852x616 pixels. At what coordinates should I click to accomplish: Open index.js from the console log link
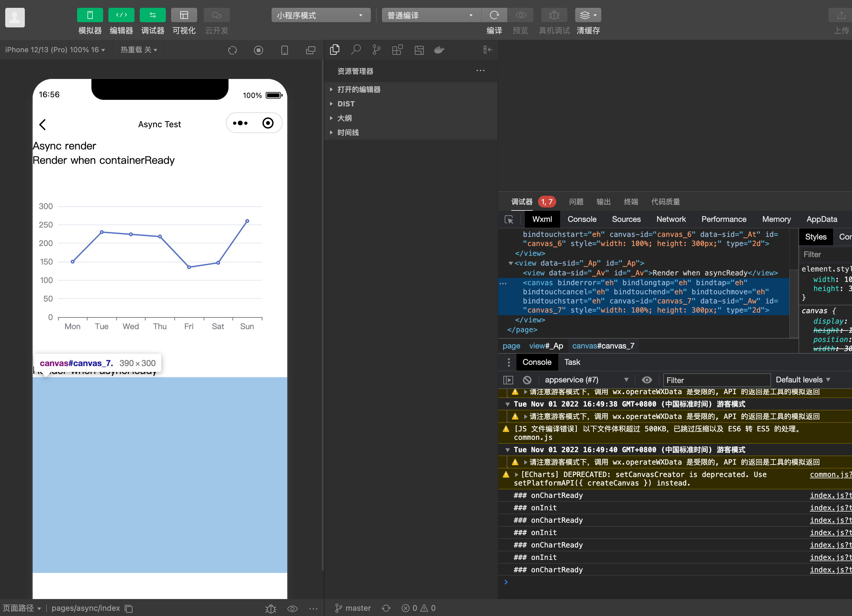click(x=829, y=495)
